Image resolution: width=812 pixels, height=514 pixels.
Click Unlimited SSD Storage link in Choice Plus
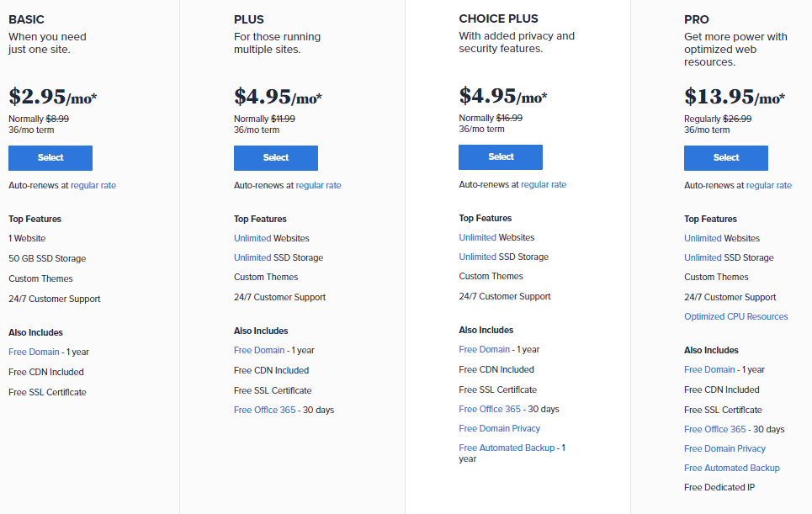point(477,257)
